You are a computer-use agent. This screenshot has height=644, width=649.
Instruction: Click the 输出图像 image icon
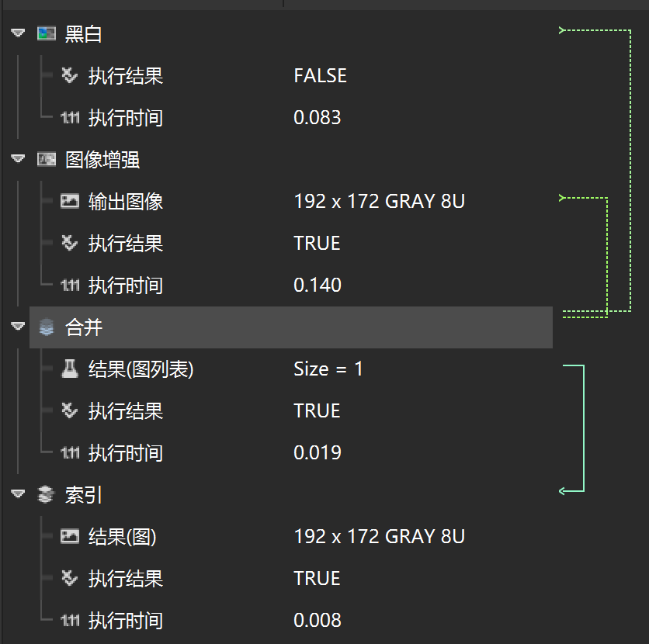(70, 202)
